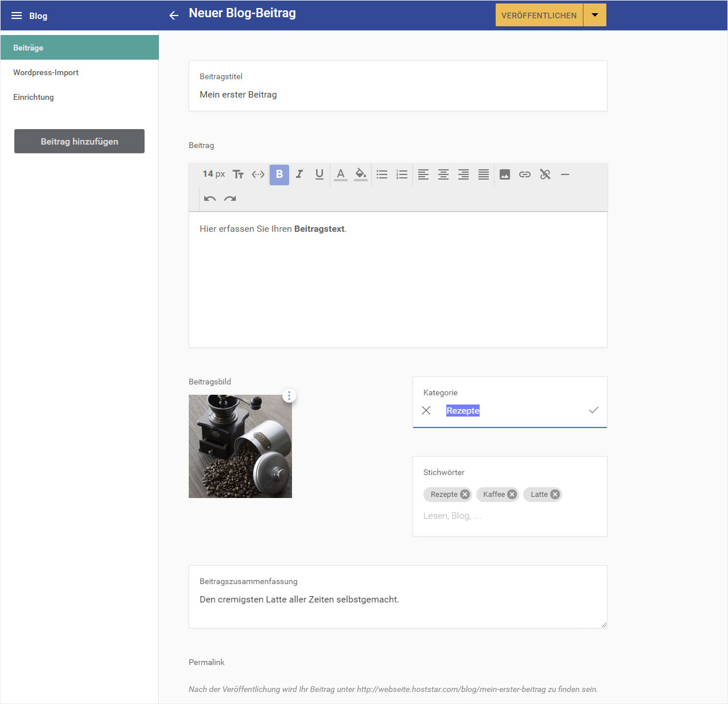Click the bold word 'Beitragstext'
The height and width of the screenshot is (704, 728).
320,229
